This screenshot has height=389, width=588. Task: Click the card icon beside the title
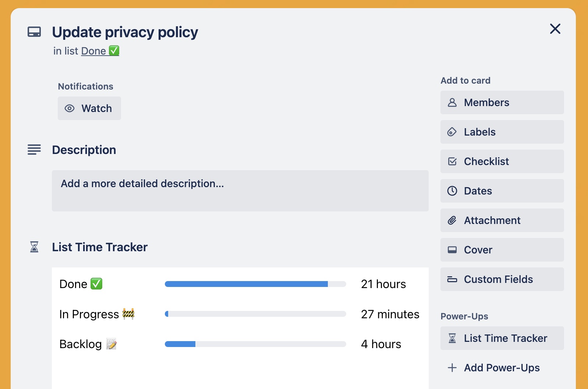point(34,32)
